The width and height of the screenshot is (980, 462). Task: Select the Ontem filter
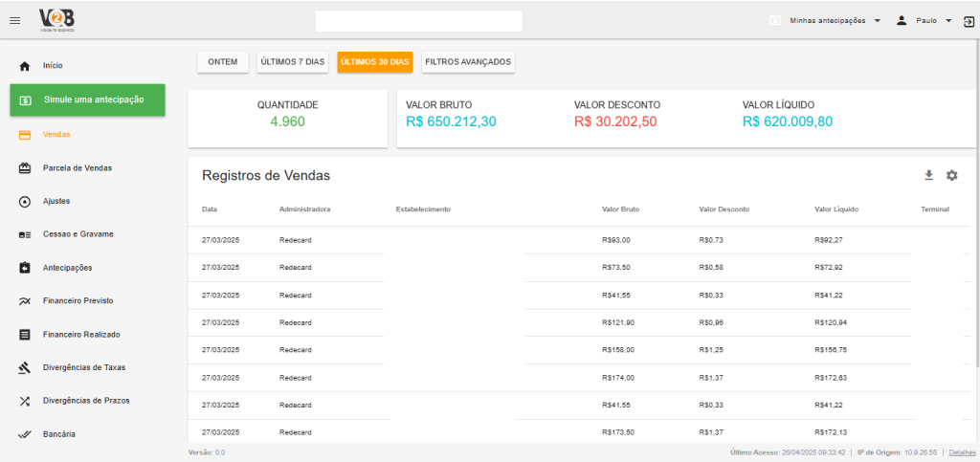pos(223,62)
